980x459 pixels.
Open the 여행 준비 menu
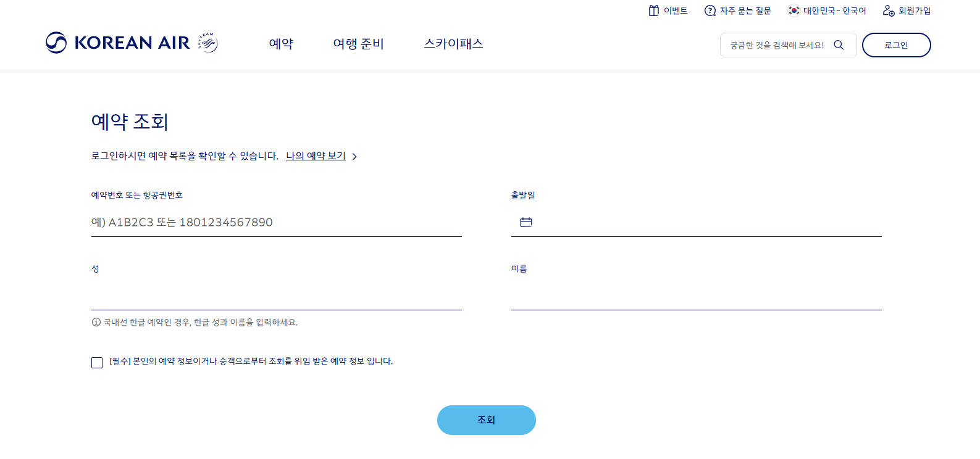click(358, 44)
